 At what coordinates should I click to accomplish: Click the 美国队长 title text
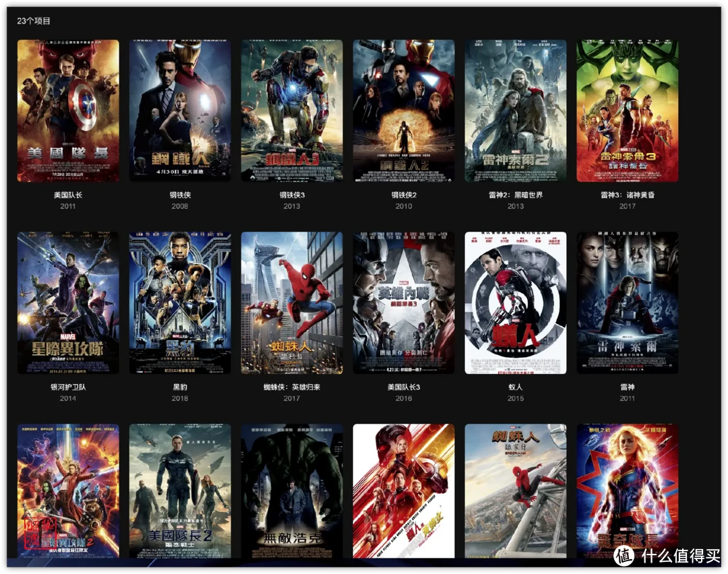pyautogui.click(x=68, y=195)
